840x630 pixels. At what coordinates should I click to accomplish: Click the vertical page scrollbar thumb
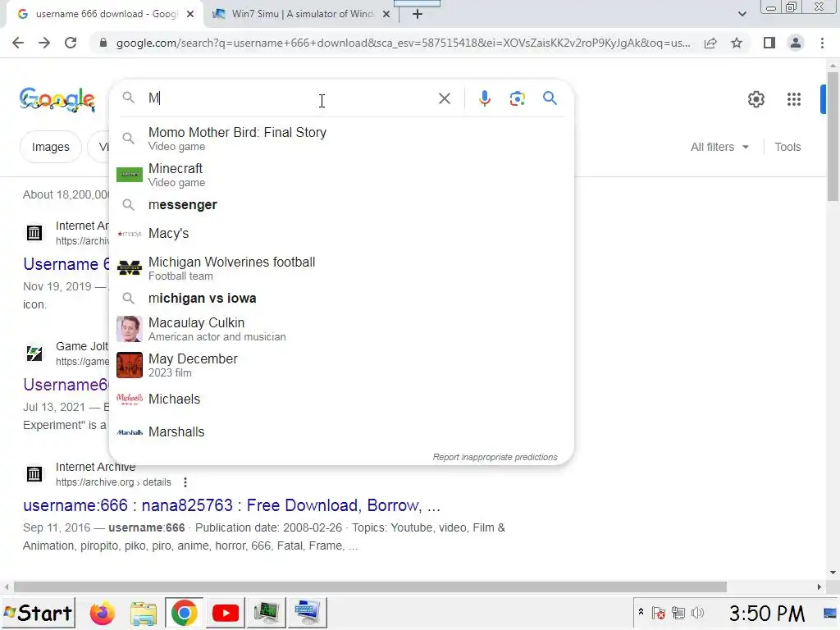[833, 136]
